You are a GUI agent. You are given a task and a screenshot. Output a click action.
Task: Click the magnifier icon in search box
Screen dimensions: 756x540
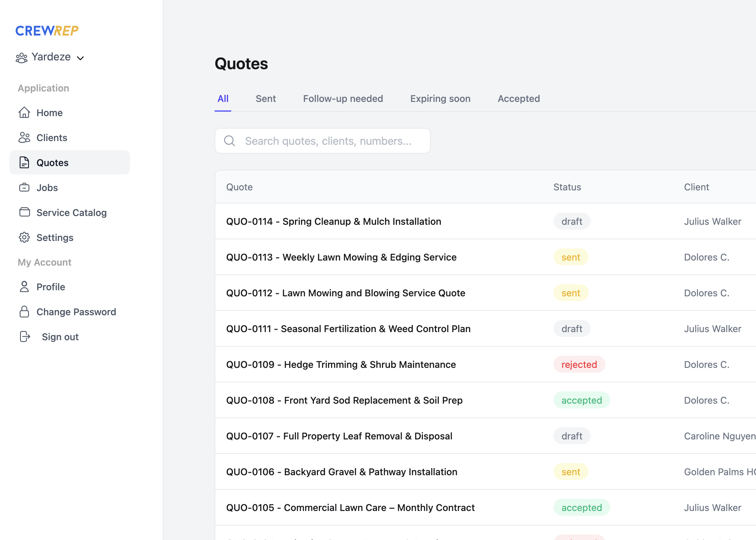[230, 141]
